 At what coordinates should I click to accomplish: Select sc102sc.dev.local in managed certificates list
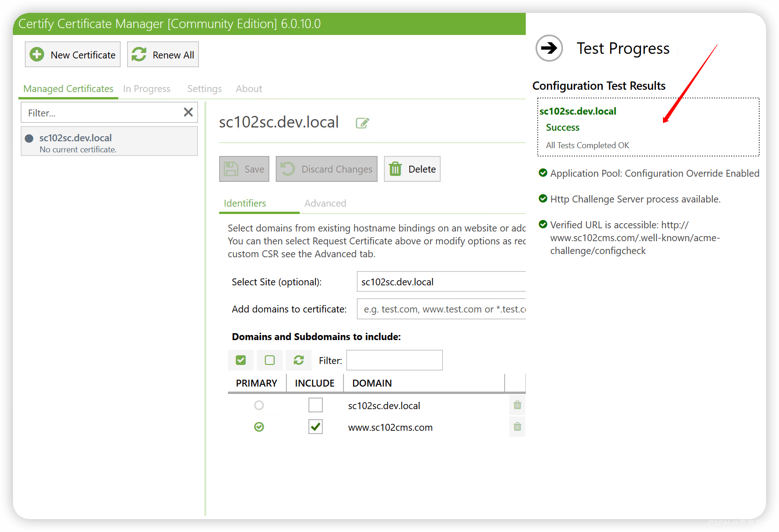pos(110,142)
